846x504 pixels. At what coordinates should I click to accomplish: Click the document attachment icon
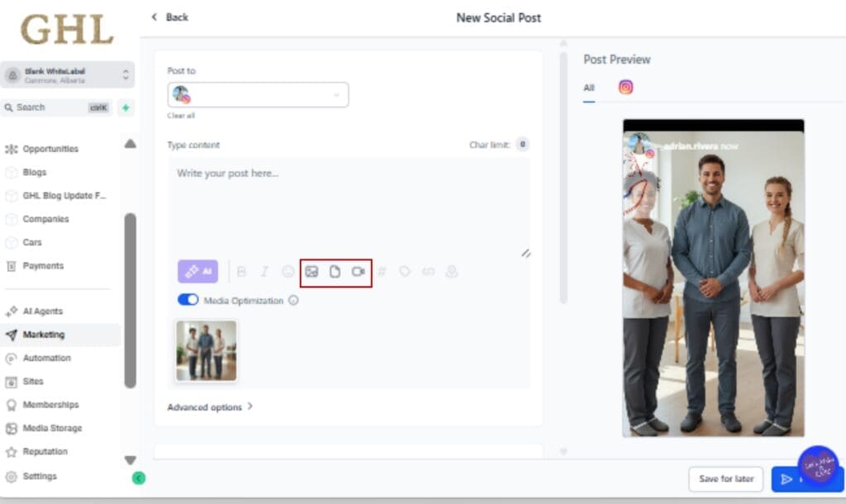(335, 271)
